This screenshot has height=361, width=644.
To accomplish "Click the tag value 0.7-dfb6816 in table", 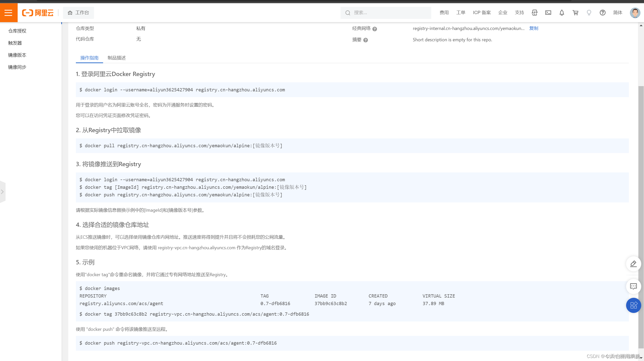I will pos(275,303).
